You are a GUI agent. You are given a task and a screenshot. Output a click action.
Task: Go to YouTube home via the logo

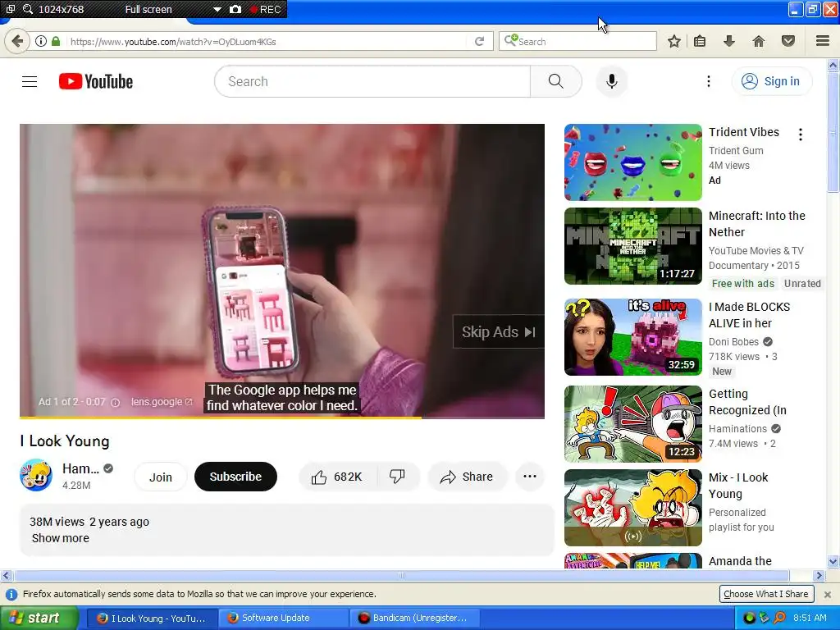(x=96, y=81)
